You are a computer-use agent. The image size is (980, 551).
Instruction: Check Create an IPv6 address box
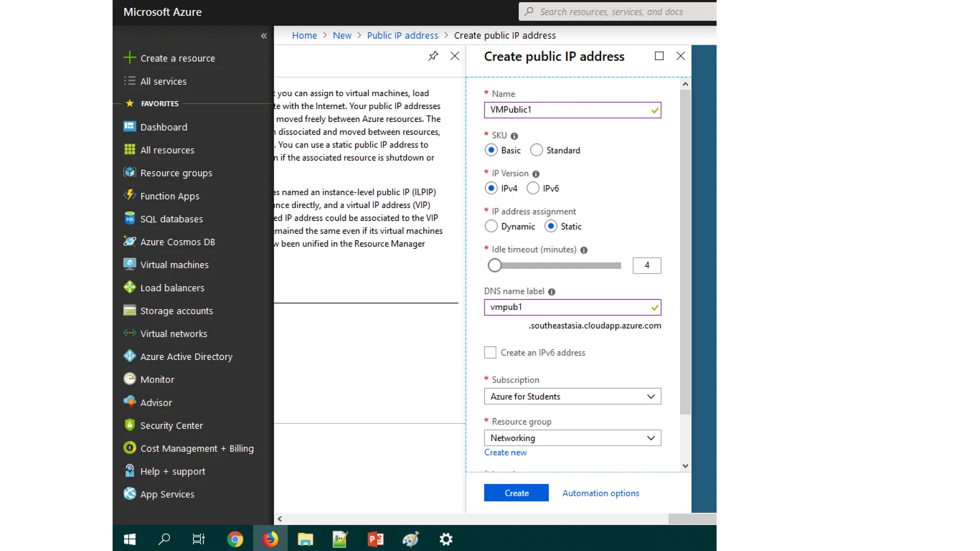click(x=490, y=353)
